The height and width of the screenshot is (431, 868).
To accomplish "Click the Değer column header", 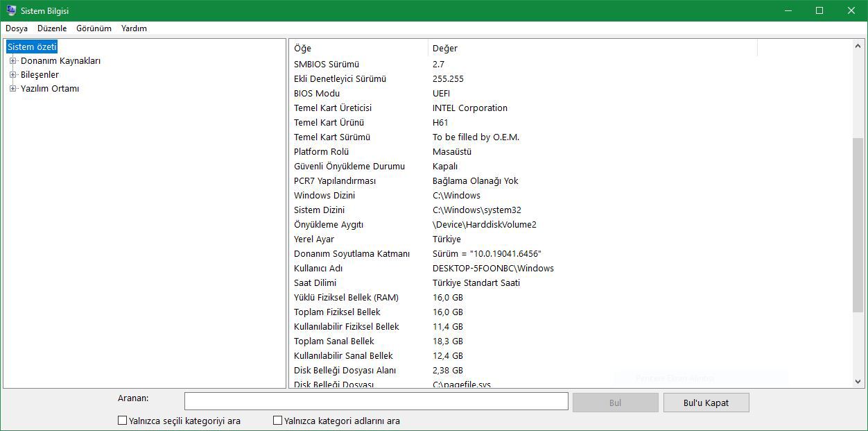I will (x=593, y=48).
